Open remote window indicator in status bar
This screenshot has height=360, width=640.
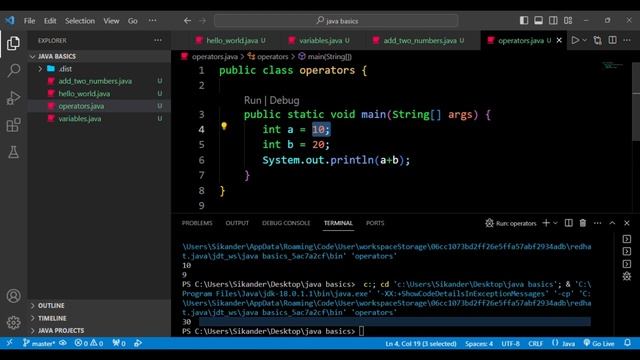click(x=9, y=343)
